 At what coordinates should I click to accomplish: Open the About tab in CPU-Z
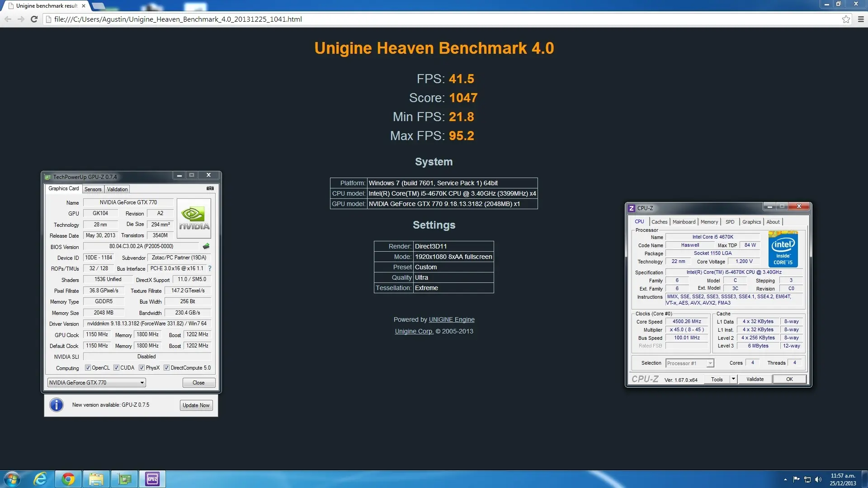773,222
